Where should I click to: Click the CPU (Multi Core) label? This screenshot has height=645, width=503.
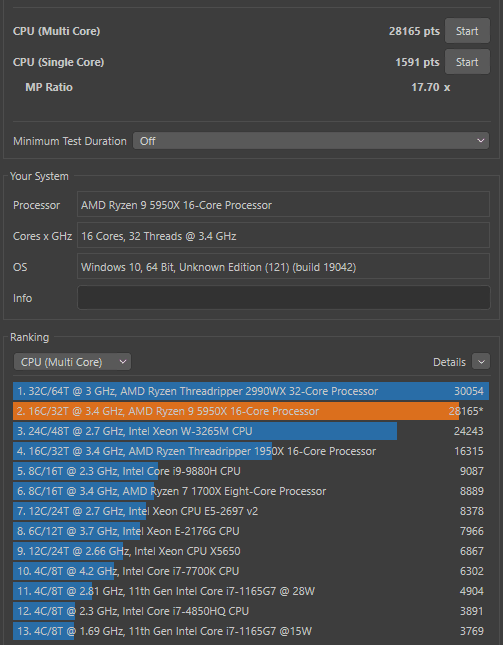56,31
